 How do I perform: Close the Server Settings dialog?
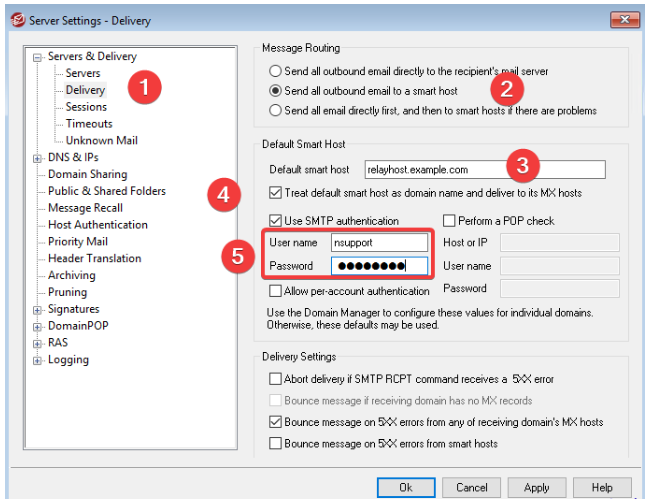tap(625, 19)
